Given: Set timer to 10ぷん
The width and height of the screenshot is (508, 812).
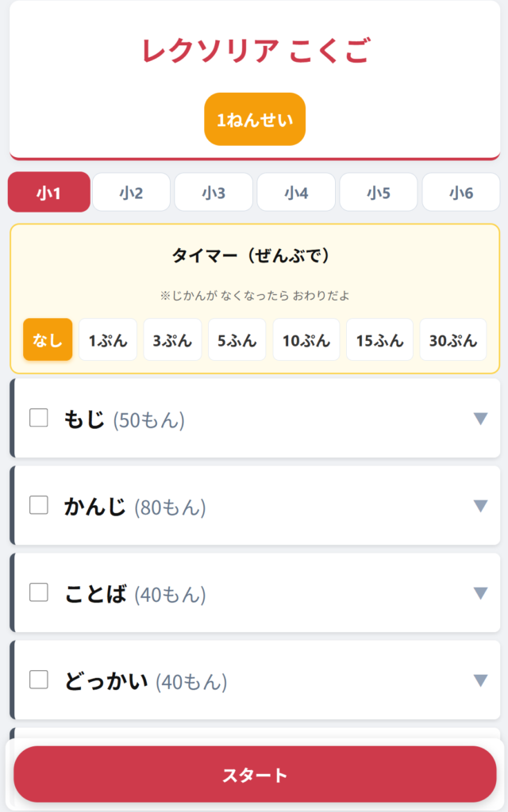Looking at the screenshot, I should [306, 340].
